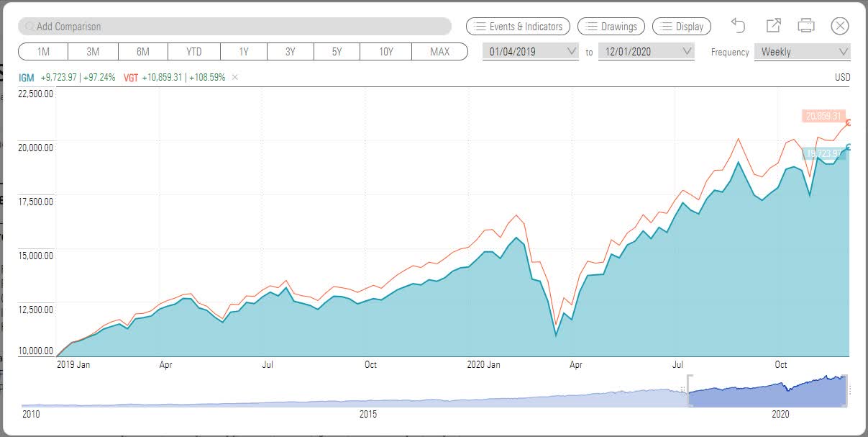Print the current chart
The image size is (868, 437).
click(x=806, y=25)
